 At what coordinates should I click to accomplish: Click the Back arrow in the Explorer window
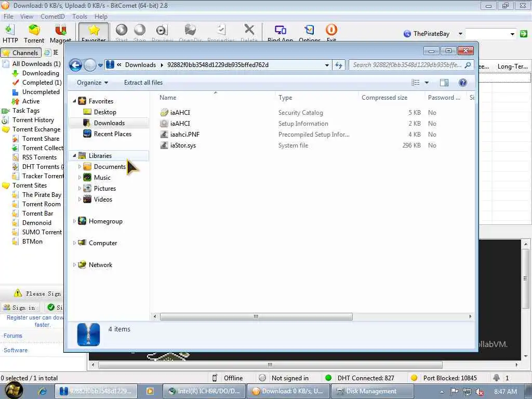pyautogui.click(x=75, y=65)
